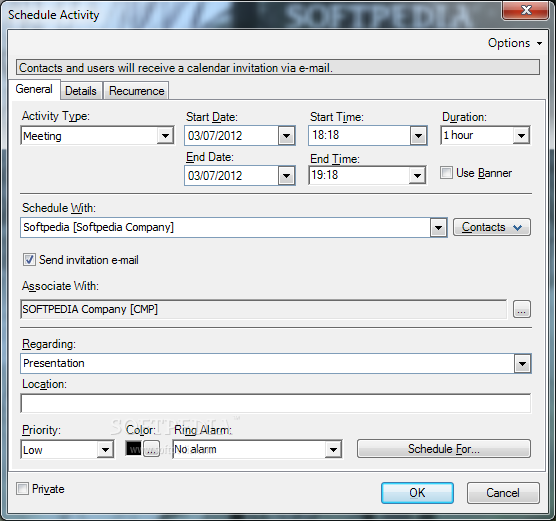Click into the Location field
556x521 pixels.
(276, 403)
